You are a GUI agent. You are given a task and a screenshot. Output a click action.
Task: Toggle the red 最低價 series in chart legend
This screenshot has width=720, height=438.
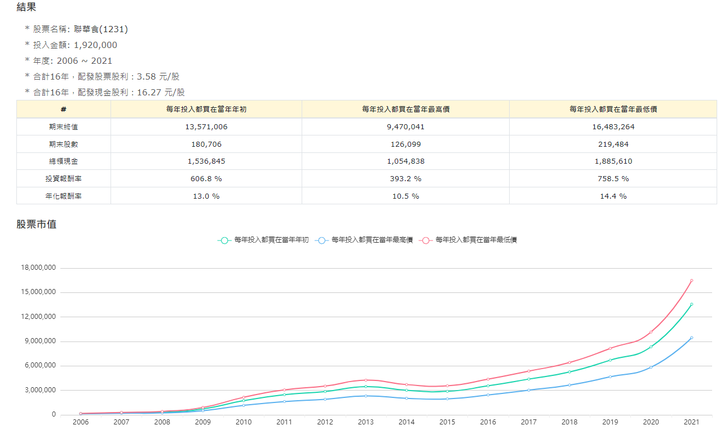click(x=468, y=240)
